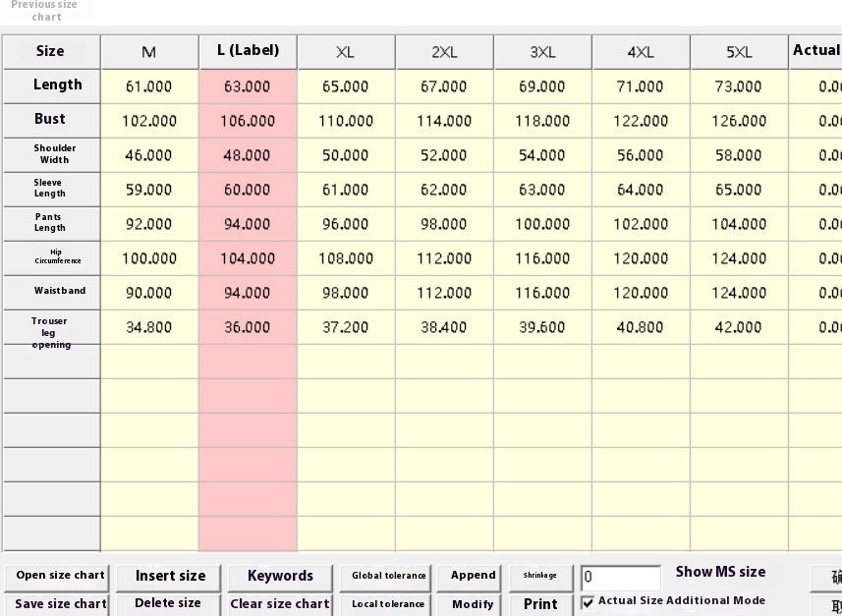
Task: Click the Clear size chart button
Action: [280, 603]
